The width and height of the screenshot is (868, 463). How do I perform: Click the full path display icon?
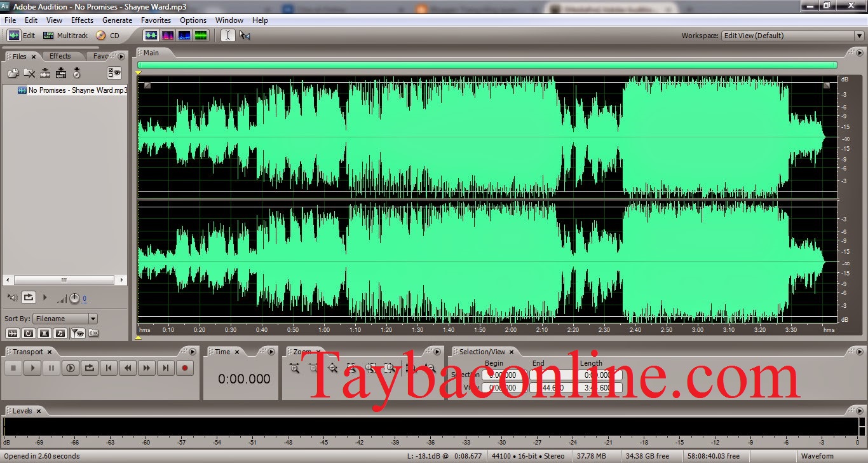coord(93,333)
